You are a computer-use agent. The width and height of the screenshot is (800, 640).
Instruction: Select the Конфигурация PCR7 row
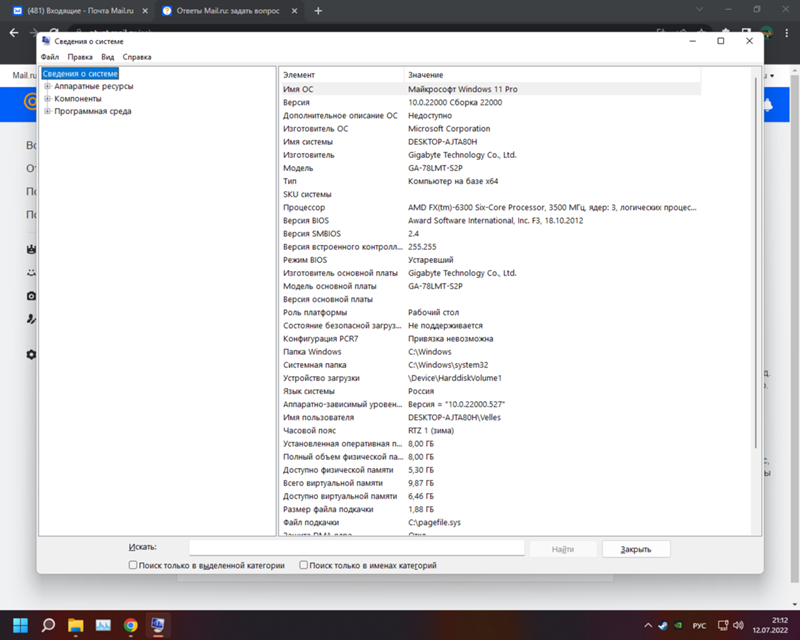pyautogui.click(x=491, y=339)
